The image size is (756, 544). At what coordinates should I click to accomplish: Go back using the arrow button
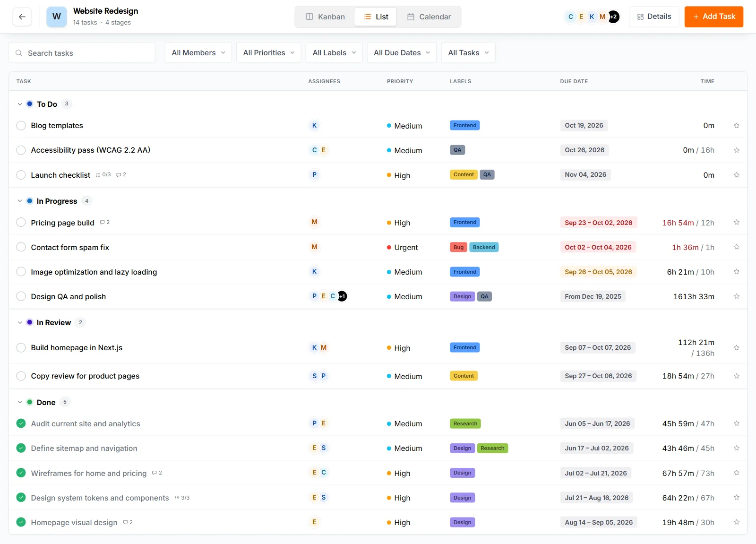22,17
